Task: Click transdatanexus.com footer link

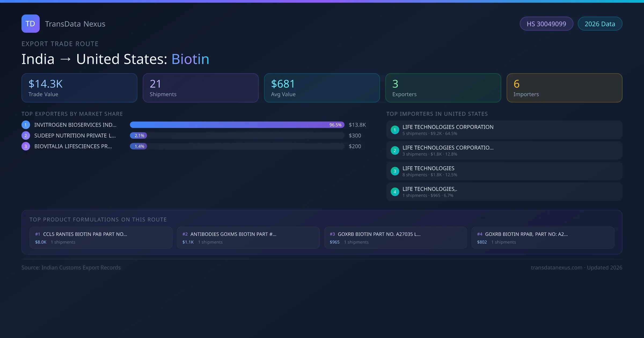Action: click(557, 267)
